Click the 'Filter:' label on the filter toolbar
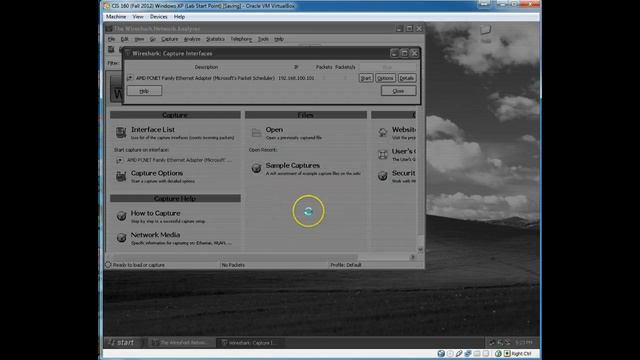This screenshot has height=360, width=640. [x=113, y=63]
